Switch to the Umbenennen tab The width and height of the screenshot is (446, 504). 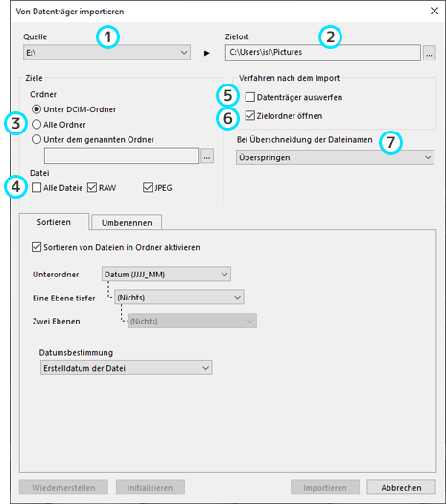point(127,223)
